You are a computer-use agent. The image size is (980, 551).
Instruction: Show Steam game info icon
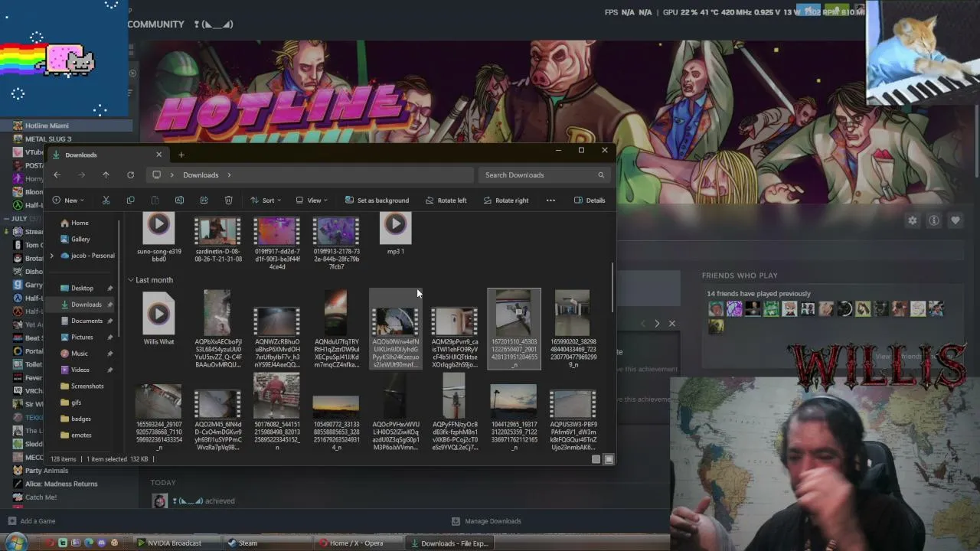[933, 220]
